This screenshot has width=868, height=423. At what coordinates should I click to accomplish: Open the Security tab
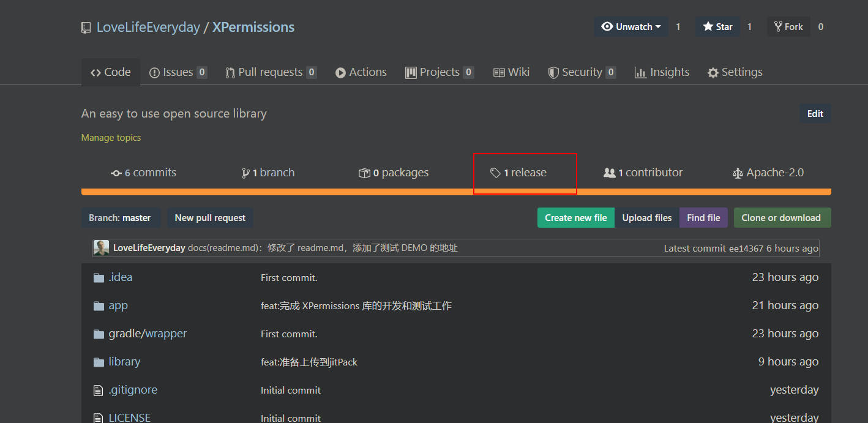point(582,72)
